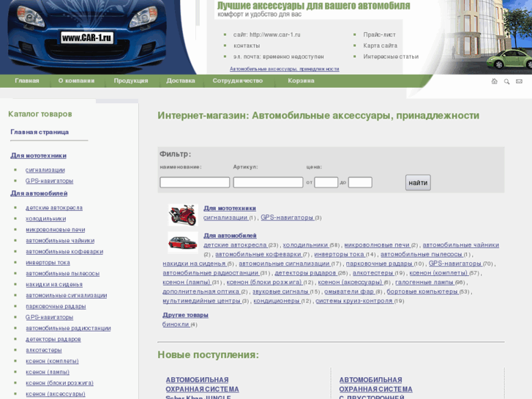Open детекторы радаров in sidebar
This screenshot has width=532, height=399.
tap(53, 339)
